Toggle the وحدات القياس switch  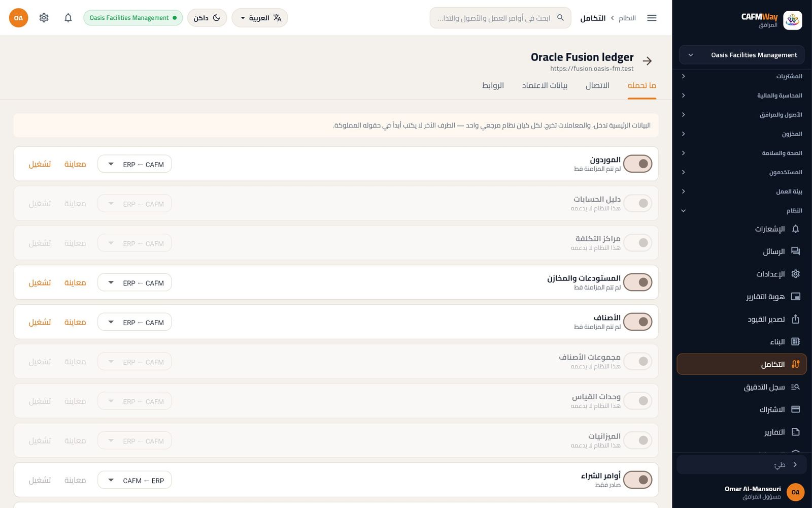[x=637, y=401]
